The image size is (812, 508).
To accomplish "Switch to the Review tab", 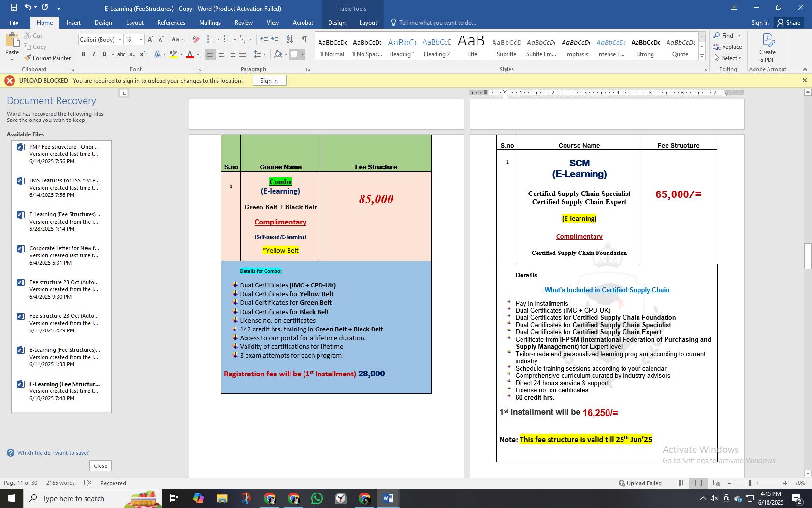I will pyautogui.click(x=244, y=23).
